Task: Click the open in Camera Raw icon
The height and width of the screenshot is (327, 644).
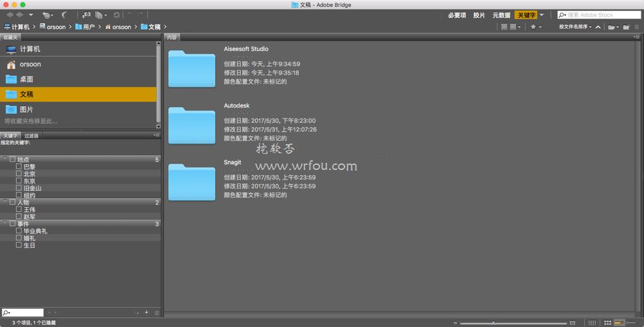Action: pyautogui.click(x=117, y=15)
